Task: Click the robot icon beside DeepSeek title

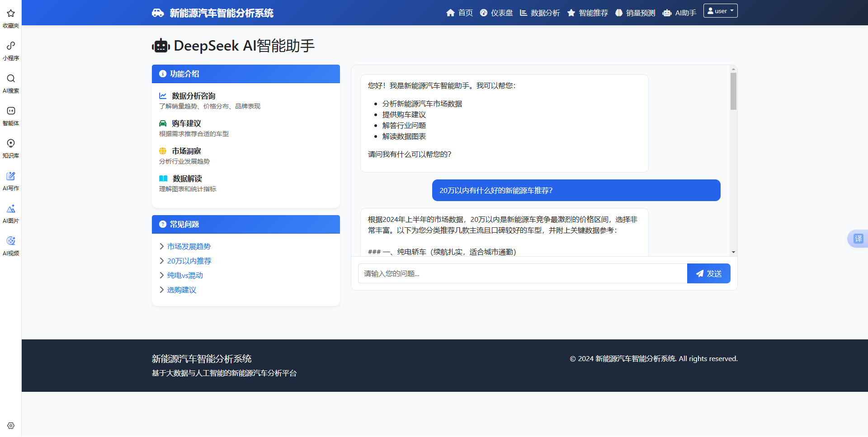Action: coord(161,46)
